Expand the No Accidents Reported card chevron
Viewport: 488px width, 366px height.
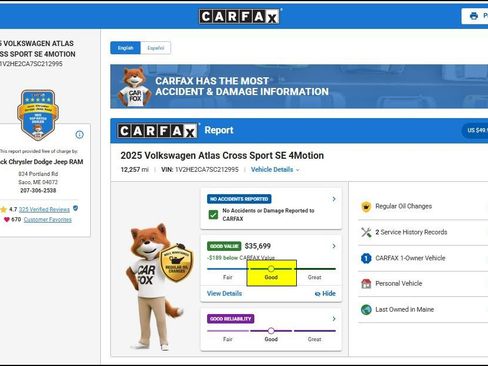point(334,199)
